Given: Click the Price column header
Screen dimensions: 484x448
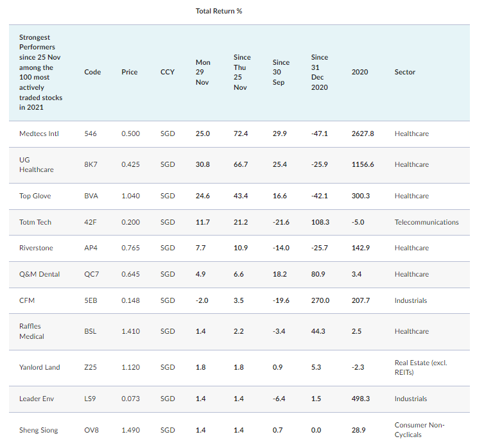Looking at the screenshot, I should click(x=130, y=72).
